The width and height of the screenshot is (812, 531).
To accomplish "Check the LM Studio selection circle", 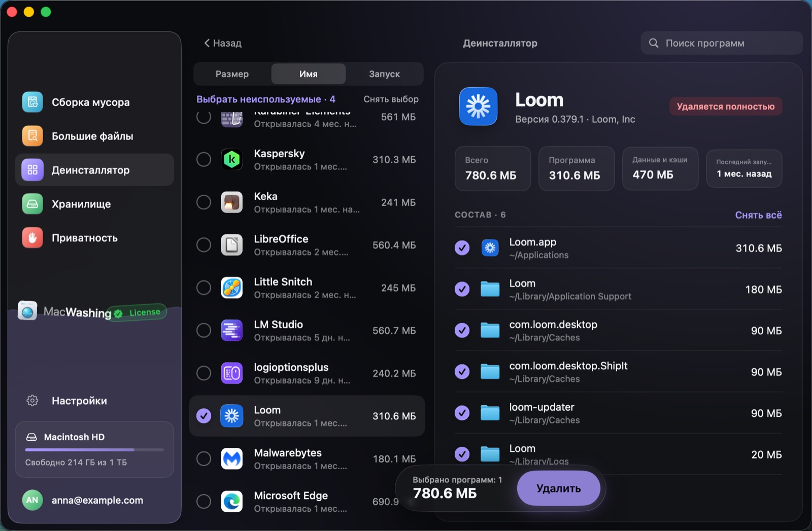I will pos(204,331).
